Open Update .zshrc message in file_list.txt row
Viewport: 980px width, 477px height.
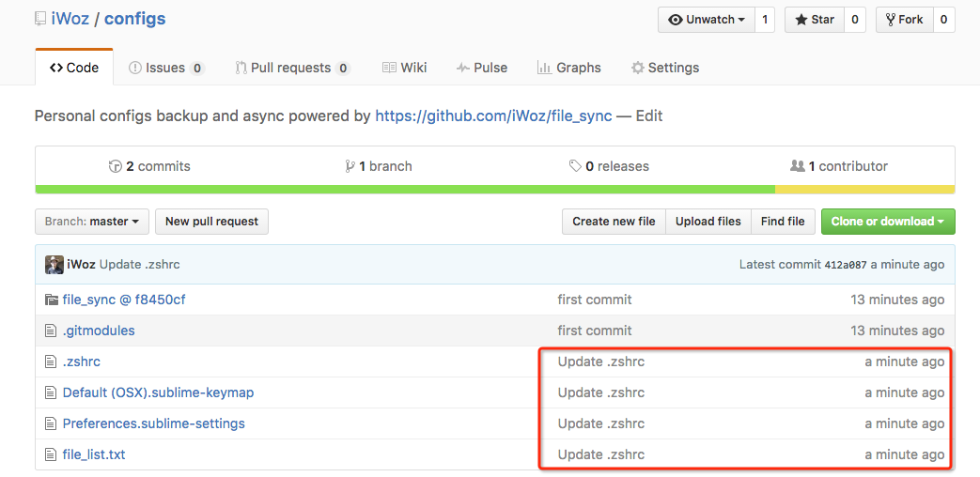pos(601,454)
